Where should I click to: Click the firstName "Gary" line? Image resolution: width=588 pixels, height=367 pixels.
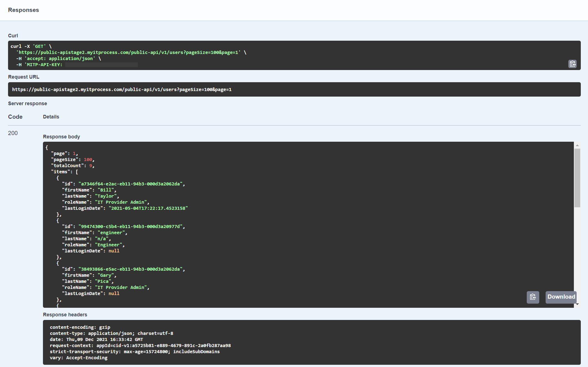89,275
